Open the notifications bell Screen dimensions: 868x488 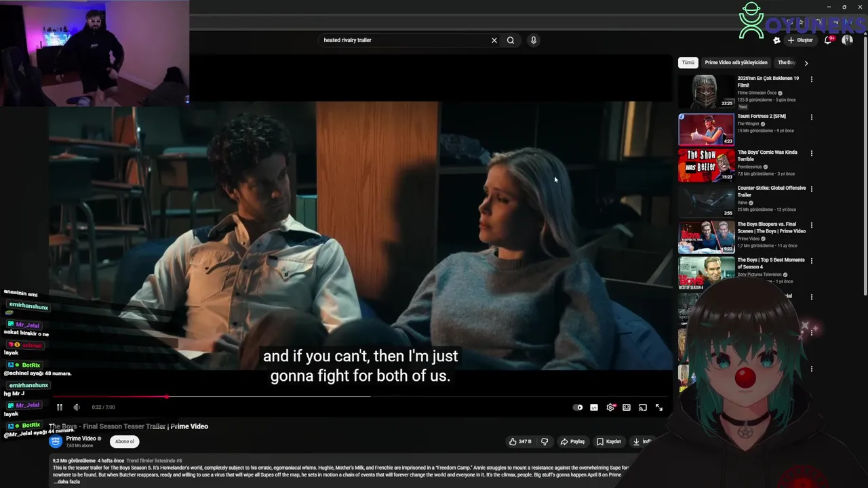coord(828,40)
